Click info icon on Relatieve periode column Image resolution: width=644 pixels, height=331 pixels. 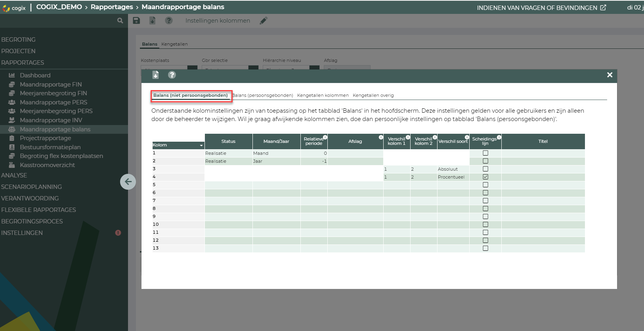click(325, 137)
